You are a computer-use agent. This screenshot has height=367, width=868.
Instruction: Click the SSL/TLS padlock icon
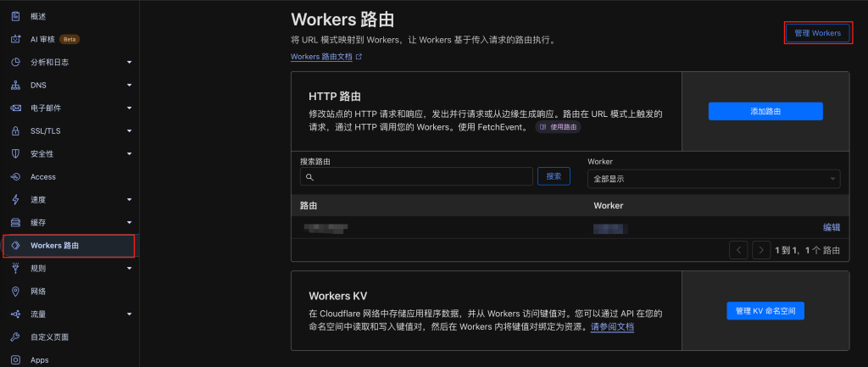pos(15,131)
